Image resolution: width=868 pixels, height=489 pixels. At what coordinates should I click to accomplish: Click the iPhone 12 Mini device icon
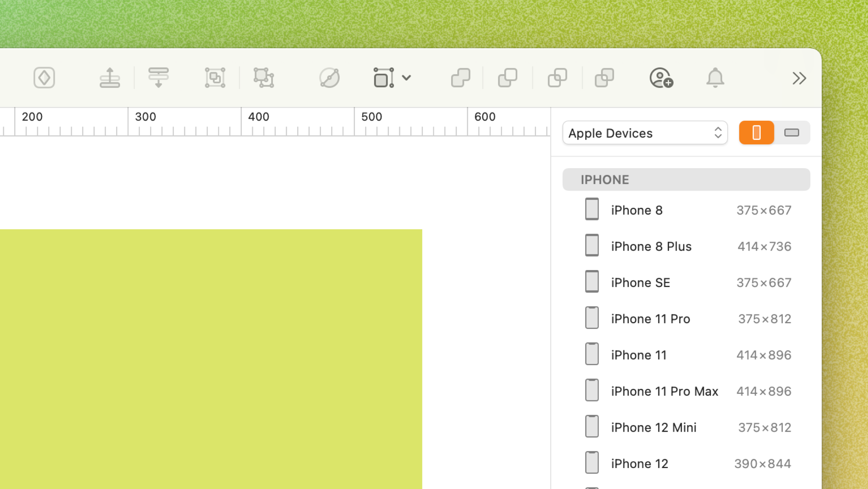[x=592, y=426]
